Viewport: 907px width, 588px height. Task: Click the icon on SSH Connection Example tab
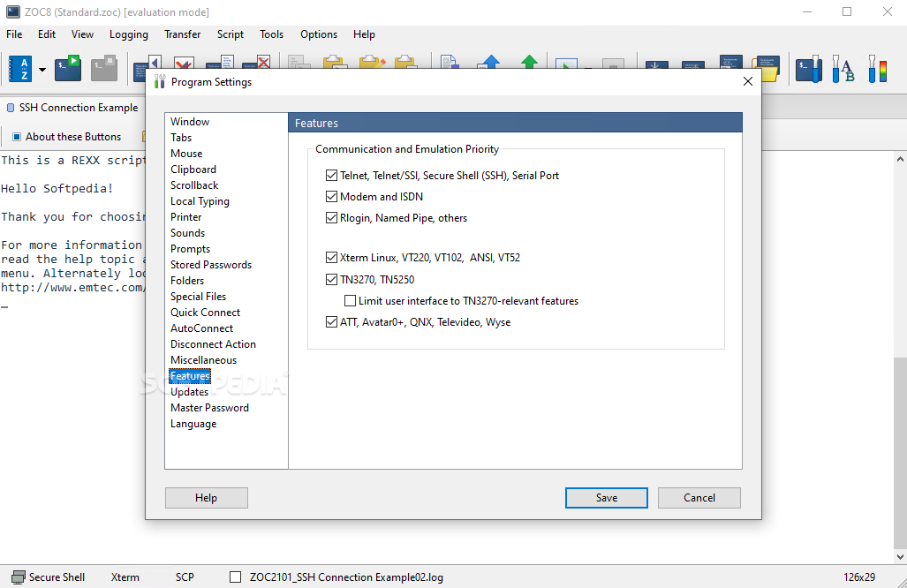11,108
